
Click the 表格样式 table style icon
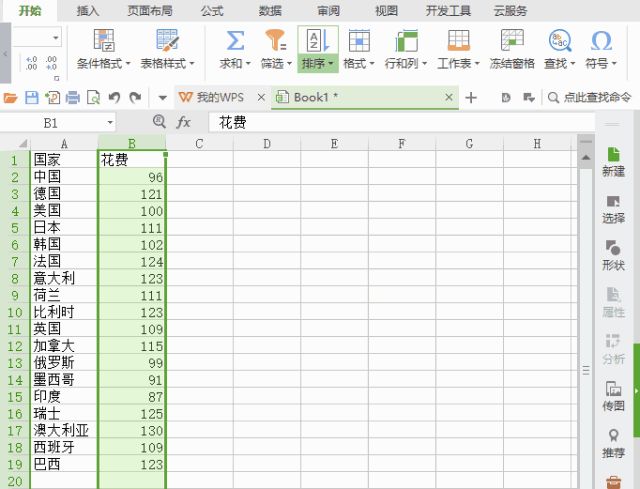pyautogui.click(x=167, y=40)
